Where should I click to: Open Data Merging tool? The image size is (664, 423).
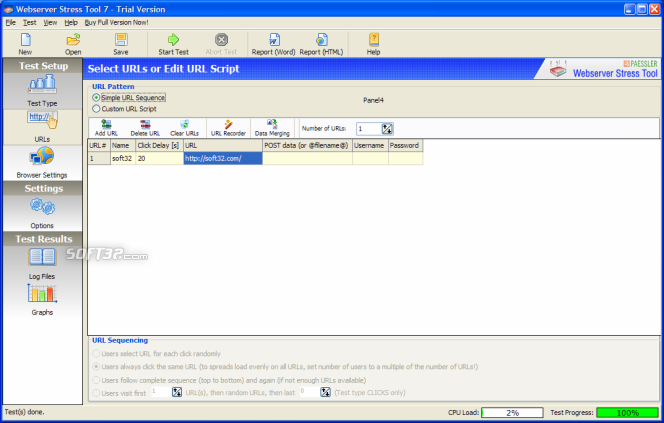(x=272, y=128)
